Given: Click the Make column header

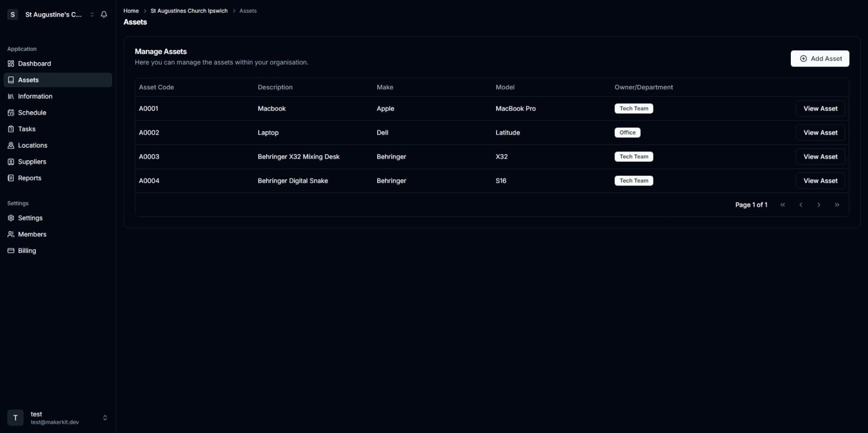Looking at the screenshot, I should [x=385, y=87].
